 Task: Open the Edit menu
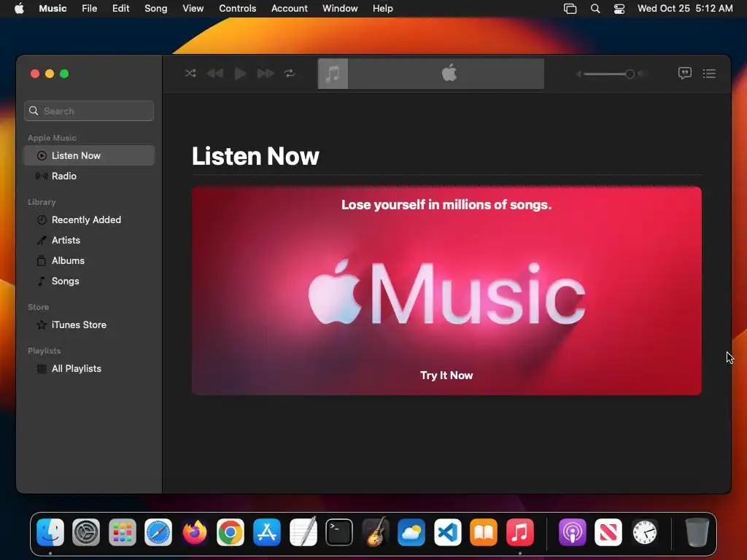pos(120,9)
